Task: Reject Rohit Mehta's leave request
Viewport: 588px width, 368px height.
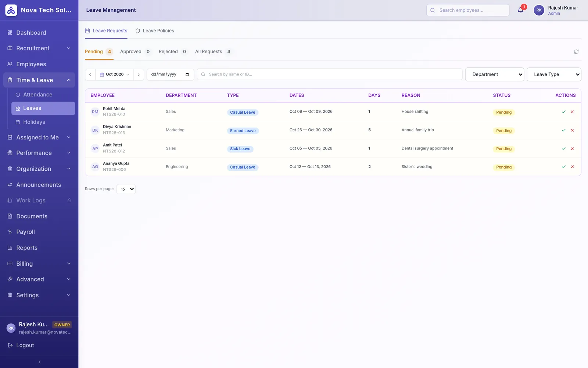Action: click(572, 112)
